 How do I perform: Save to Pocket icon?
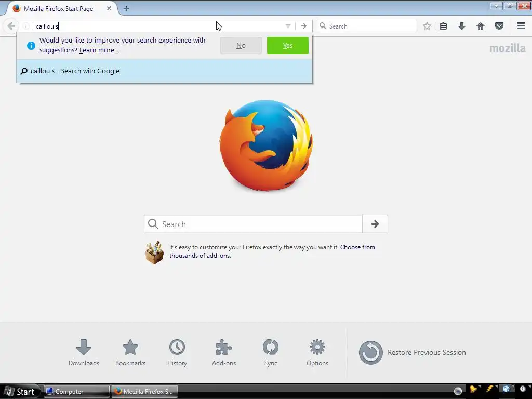click(499, 26)
